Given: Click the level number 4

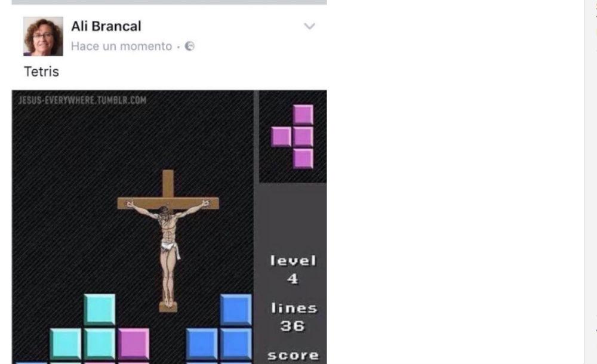Looking at the screenshot, I should click(293, 279).
